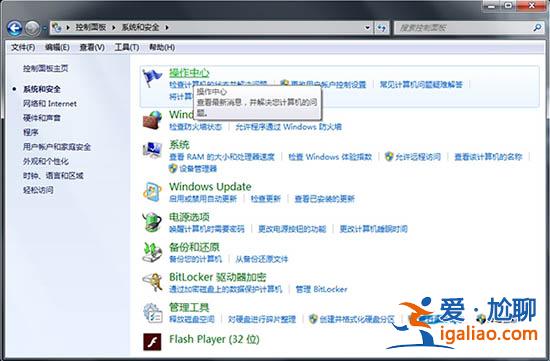Open 常见计算机问题疑难解答 link

421,84
